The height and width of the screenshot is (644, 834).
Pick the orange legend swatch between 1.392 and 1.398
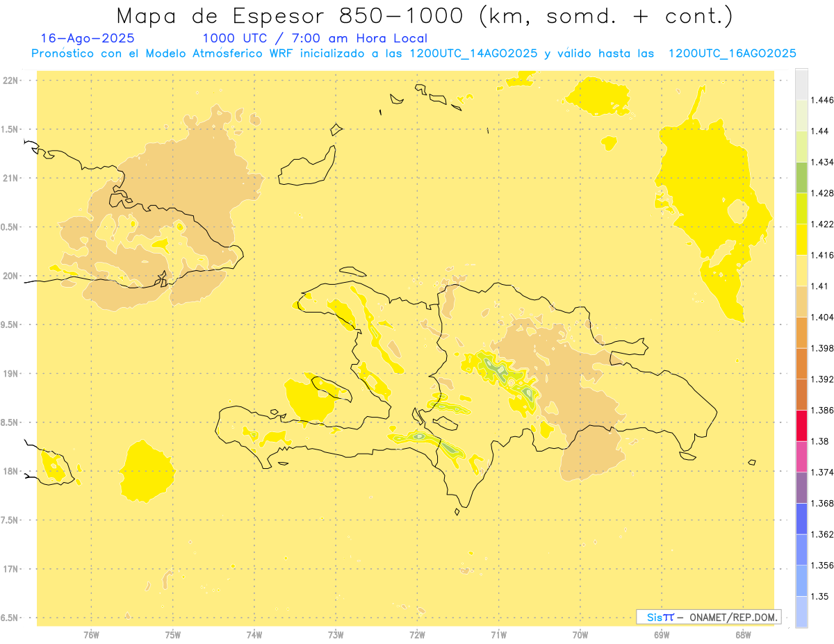(x=801, y=363)
